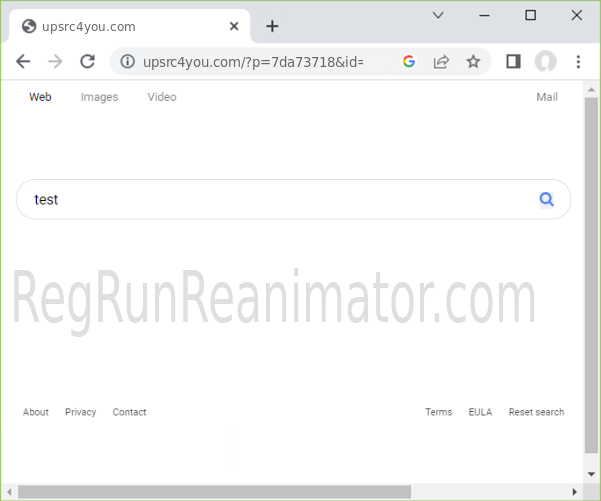
Task: Expand the tab search chevron
Action: click(x=438, y=15)
